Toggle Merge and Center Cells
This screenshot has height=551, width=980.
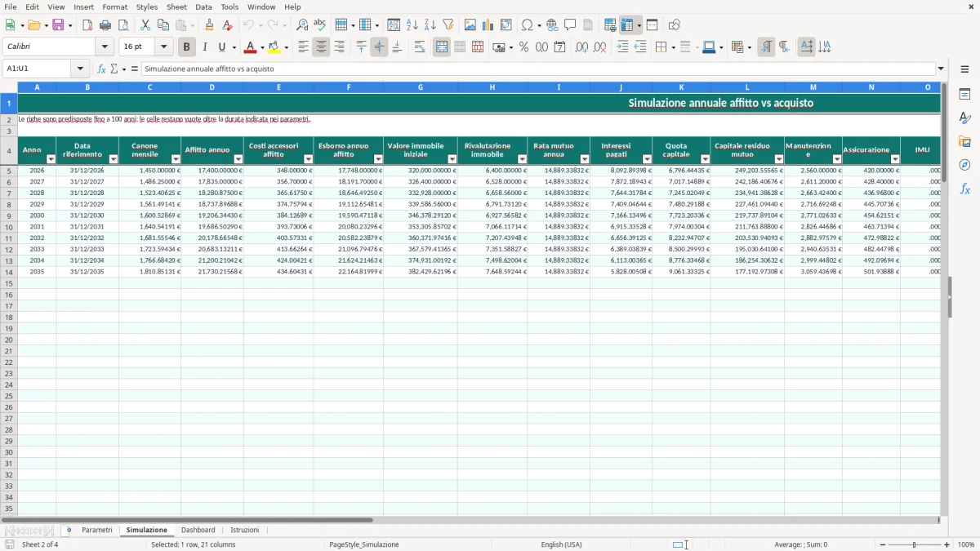[442, 47]
